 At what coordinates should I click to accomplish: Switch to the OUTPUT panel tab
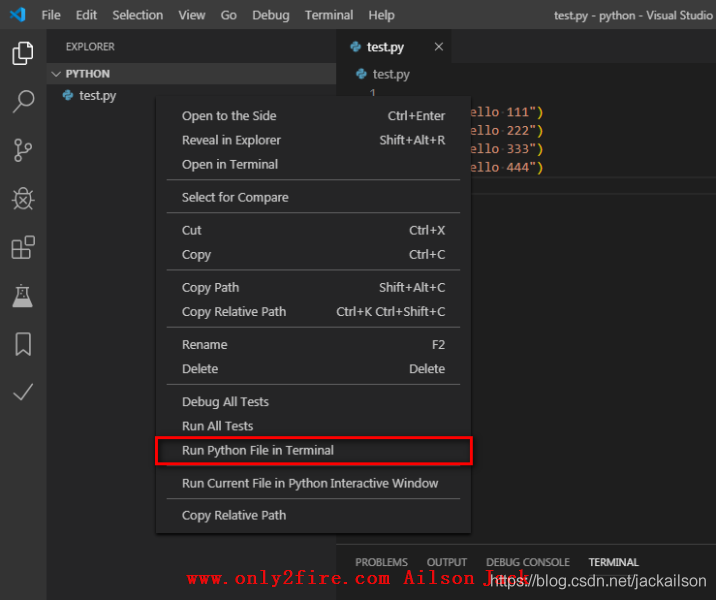pyautogui.click(x=447, y=562)
